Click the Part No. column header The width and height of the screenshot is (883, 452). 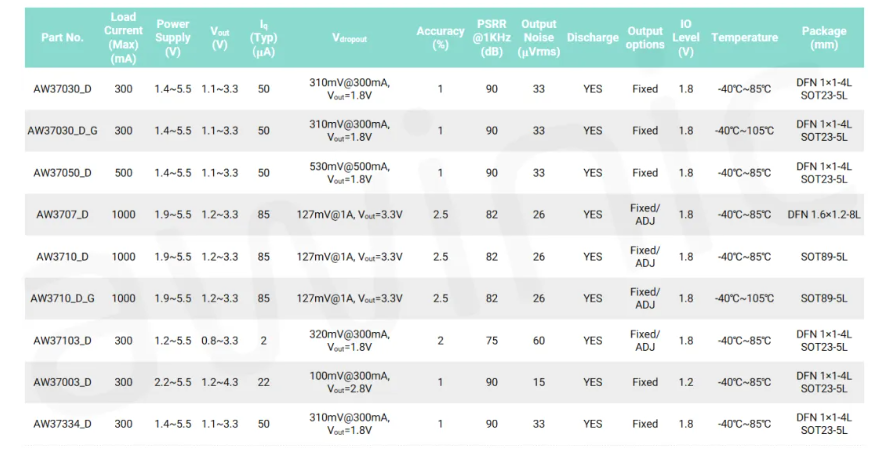coord(62,37)
